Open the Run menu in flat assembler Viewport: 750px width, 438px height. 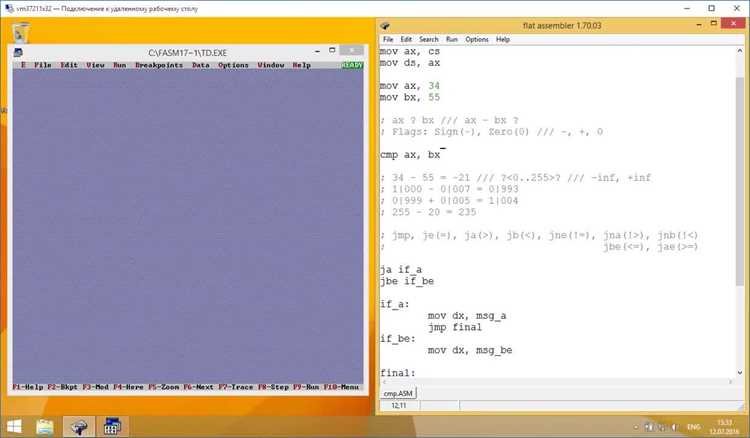(452, 39)
